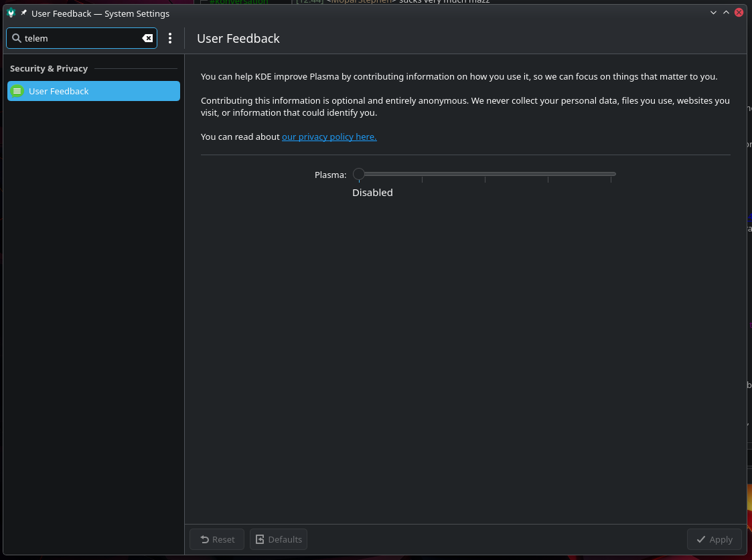Click the Reset button
This screenshot has width=752, height=560.
217,539
